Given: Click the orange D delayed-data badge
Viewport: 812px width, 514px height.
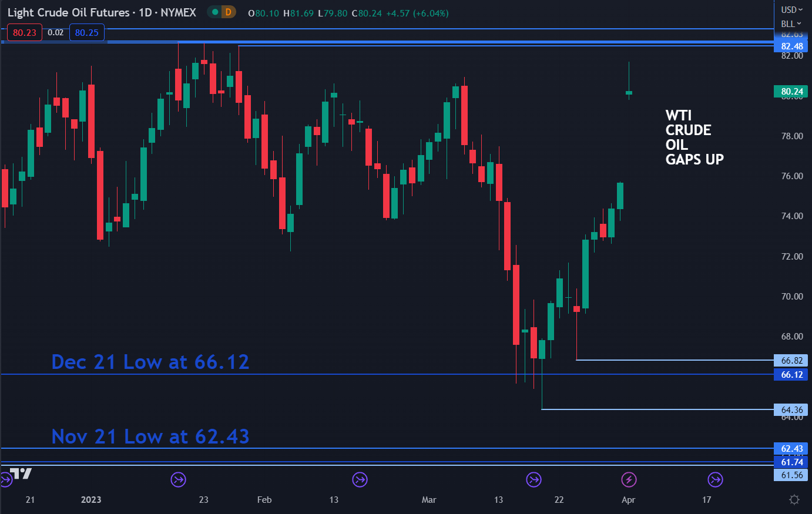Looking at the screenshot, I should click(x=228, y=12).
